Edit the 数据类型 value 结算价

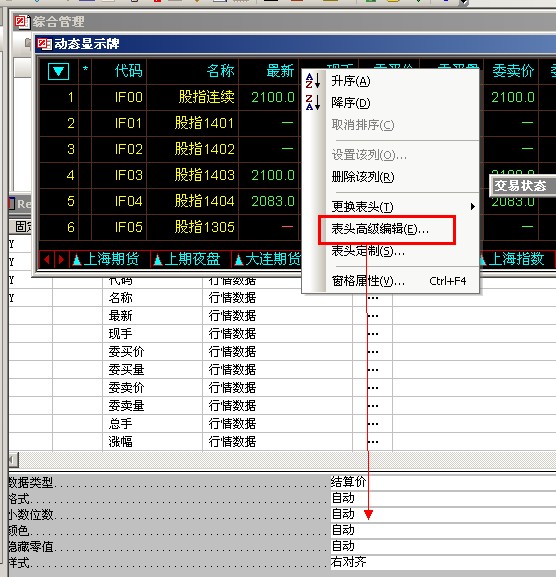pos(443,482)
